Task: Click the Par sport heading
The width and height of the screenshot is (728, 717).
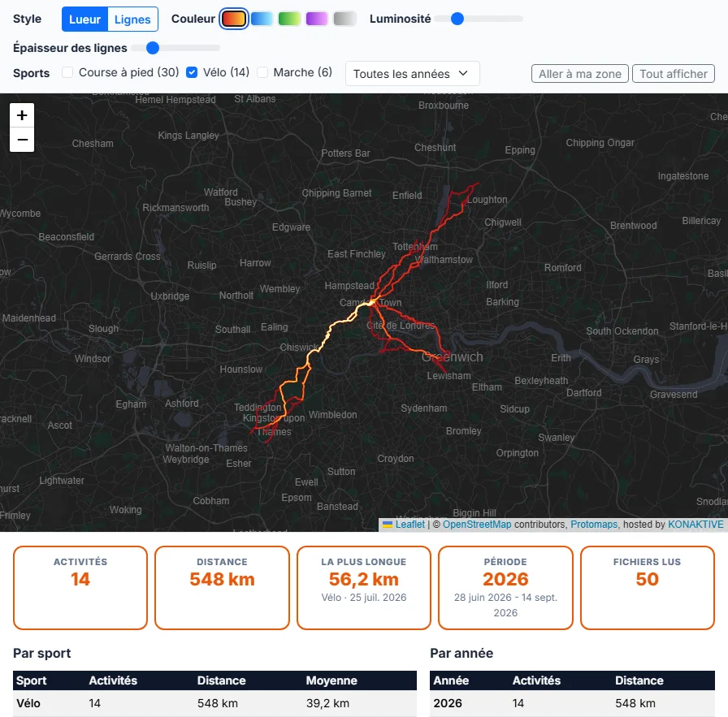Action: (41, 654)
